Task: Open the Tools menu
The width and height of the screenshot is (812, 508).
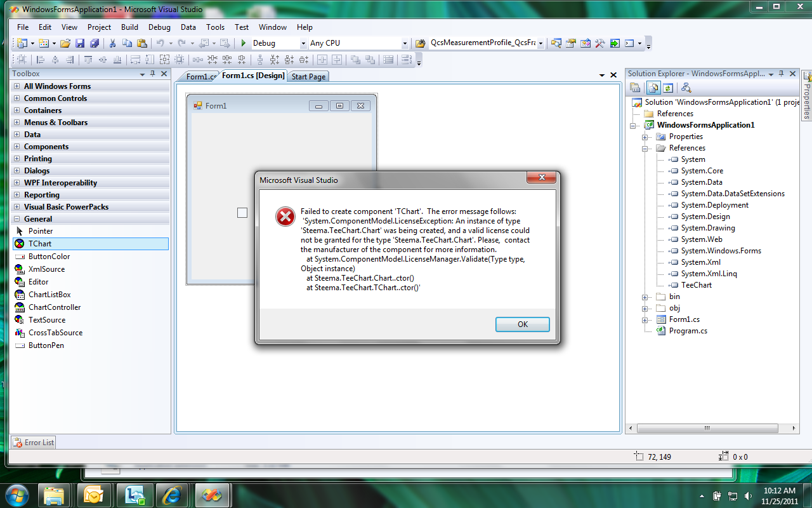Action: coord(215,27)
